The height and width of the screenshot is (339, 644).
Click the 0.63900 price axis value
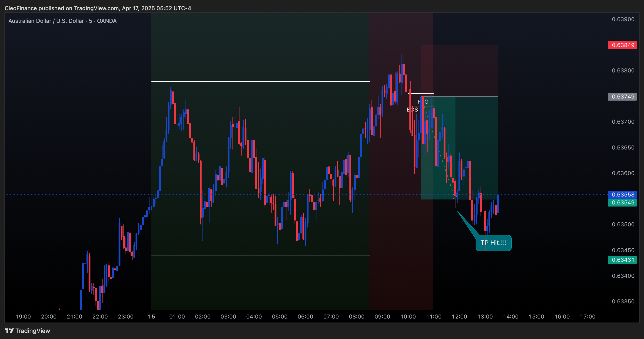click(623, 19)
